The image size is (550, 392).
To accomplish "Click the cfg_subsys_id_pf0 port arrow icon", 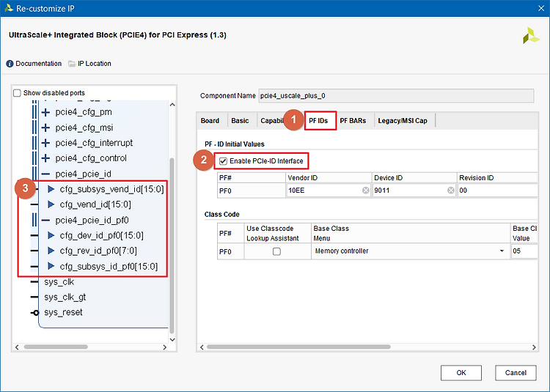I will coord(51,266).
